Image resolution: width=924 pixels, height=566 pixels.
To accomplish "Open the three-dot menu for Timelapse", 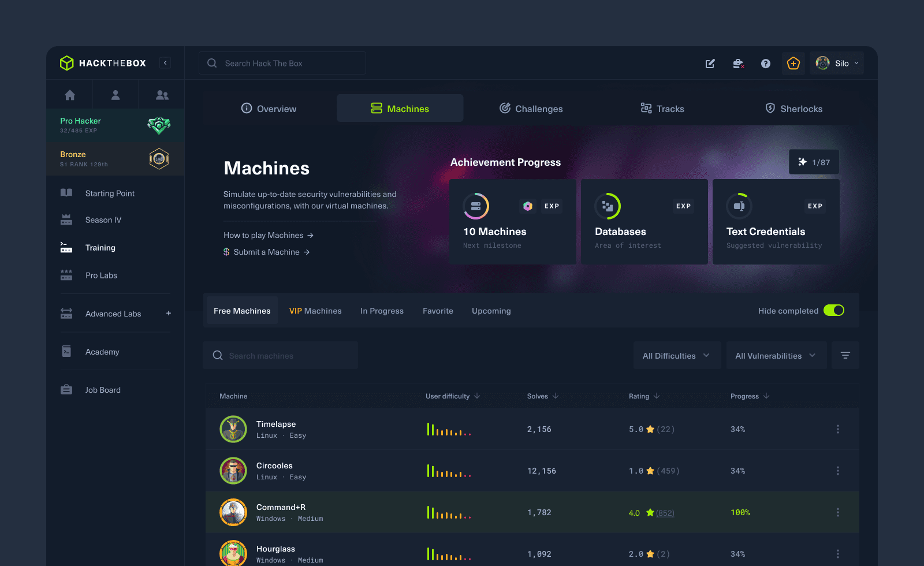I will click(x=838, y=429).
